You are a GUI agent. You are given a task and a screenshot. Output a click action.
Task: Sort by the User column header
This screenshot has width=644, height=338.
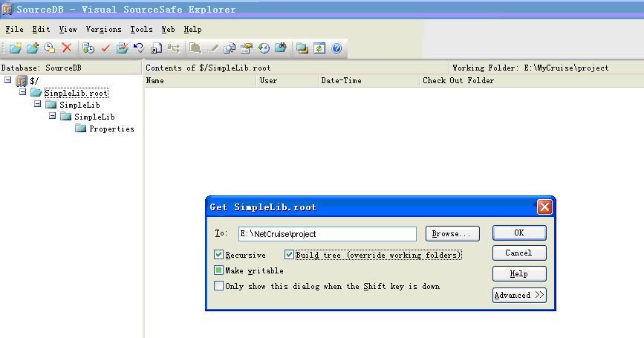coord(287,80)
